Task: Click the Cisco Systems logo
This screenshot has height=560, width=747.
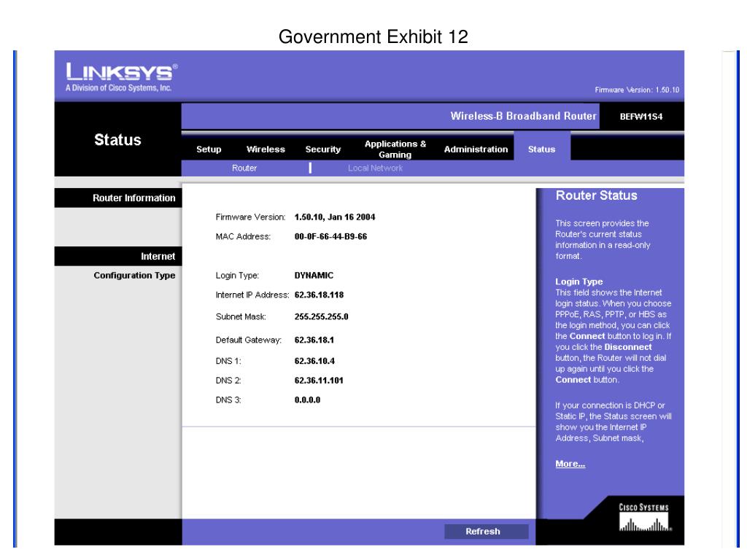Action: pyautogui.click(x=644, y=517)
